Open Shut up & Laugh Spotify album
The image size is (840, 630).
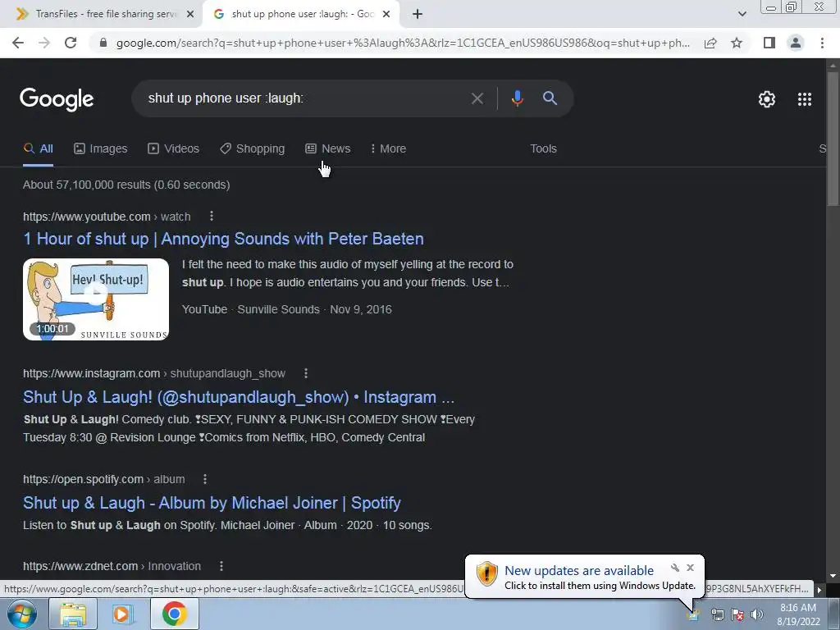coord(212,503)
